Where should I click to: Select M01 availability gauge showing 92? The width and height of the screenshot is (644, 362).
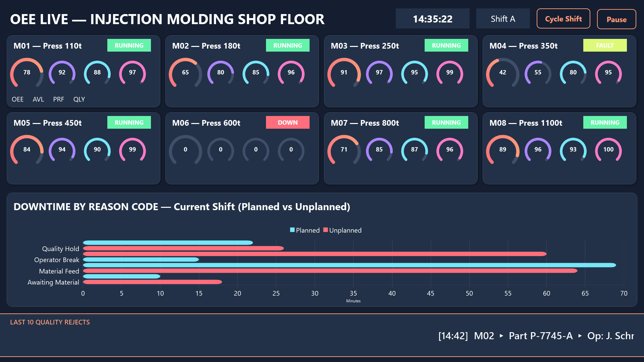[x=62, y=73]
